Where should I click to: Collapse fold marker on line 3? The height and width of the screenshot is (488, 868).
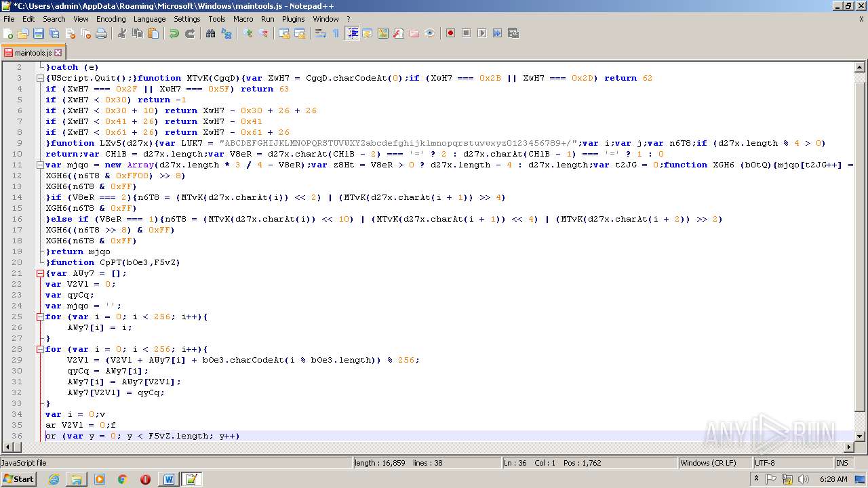point(40,78)
